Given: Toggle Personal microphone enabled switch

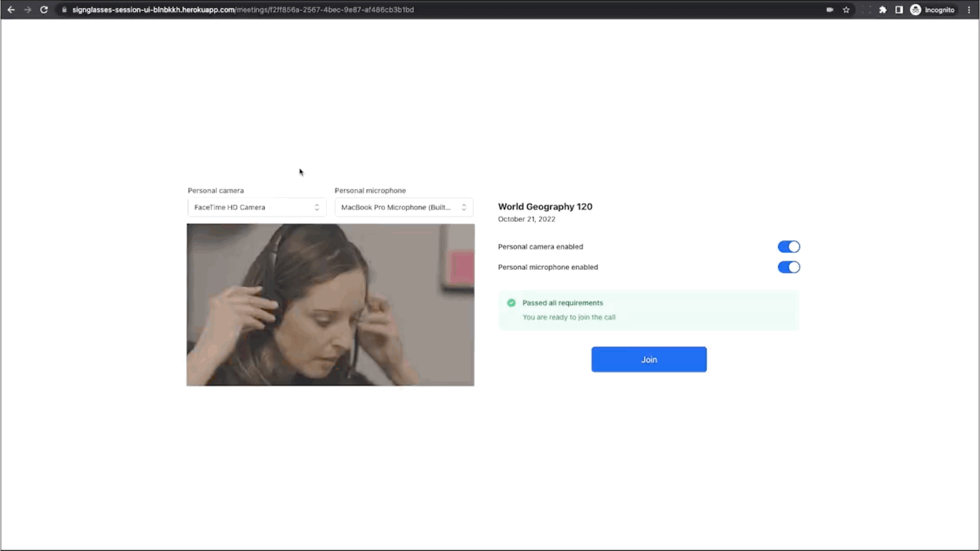Looking at the screenshot, I should click(789, 267).
